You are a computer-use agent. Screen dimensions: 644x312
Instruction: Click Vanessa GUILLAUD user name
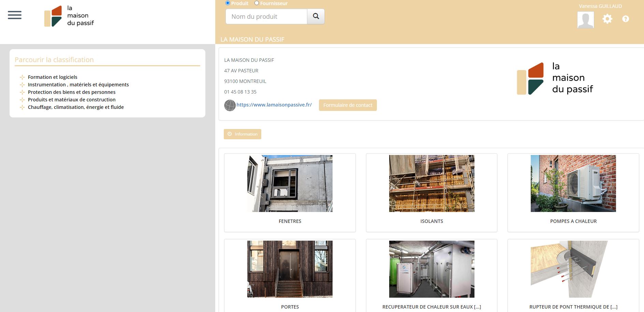coord(600,6)
